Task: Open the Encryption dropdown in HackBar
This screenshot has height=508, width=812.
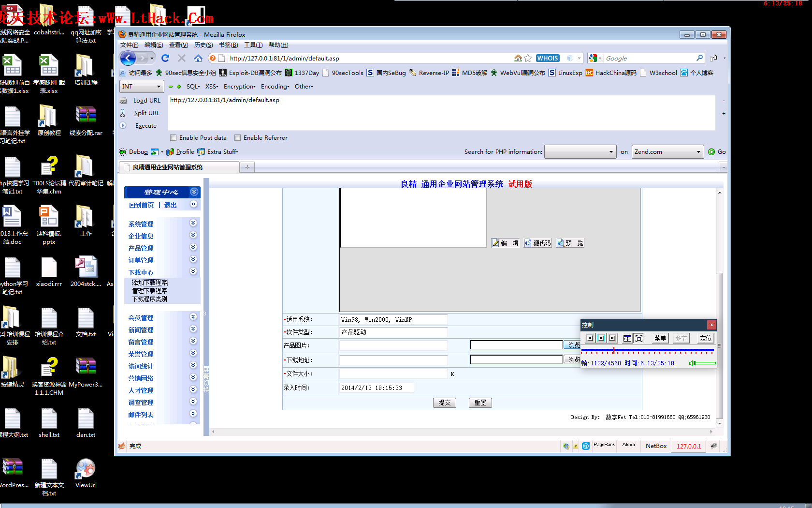Action: pyautogui.click(x=240, y=87)
